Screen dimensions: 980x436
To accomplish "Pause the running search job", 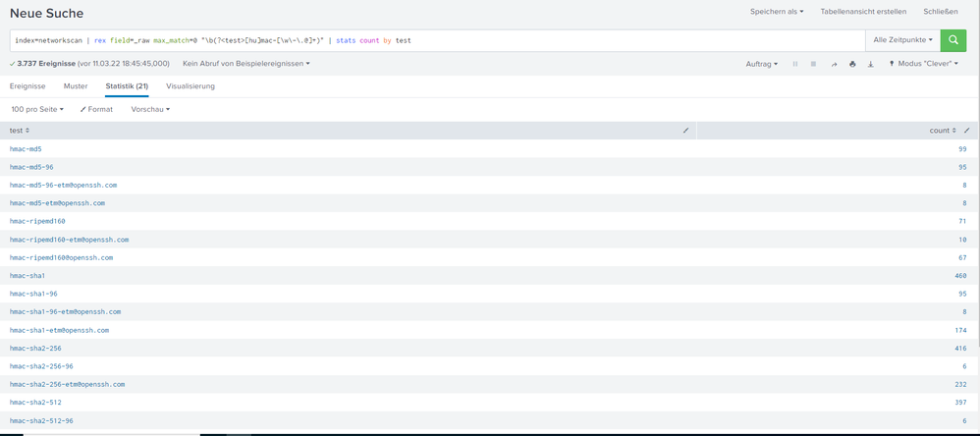I will click(x=795, y=64).
